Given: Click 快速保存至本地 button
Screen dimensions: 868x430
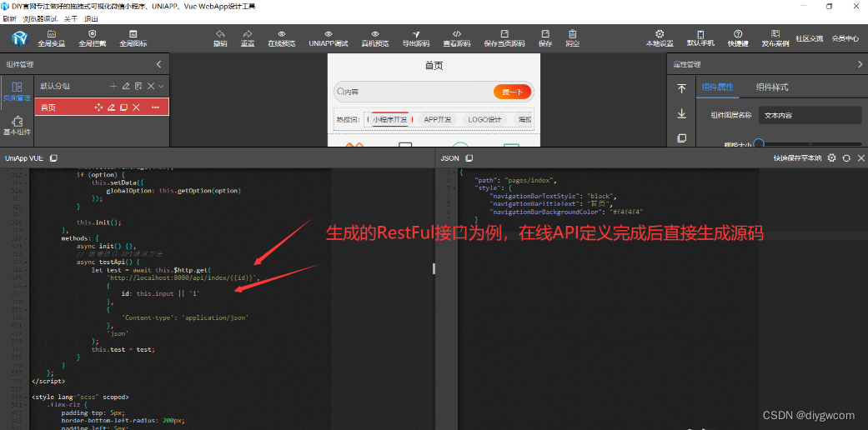Looking at the screenshot, I should pyautogui.click(x=797, y=158).
